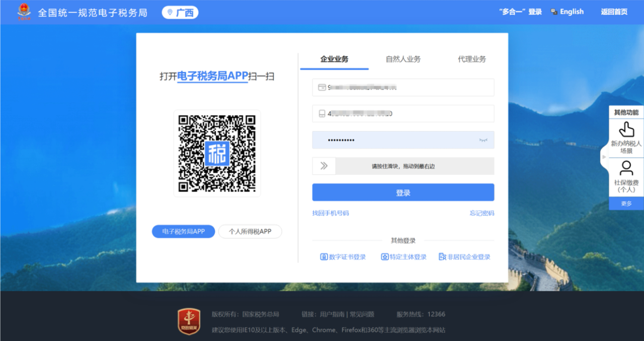The height and width of the screenshot is (341, 644).
Task: Click the new taxpayer scenario hand icon
Action: pos(626,129)
